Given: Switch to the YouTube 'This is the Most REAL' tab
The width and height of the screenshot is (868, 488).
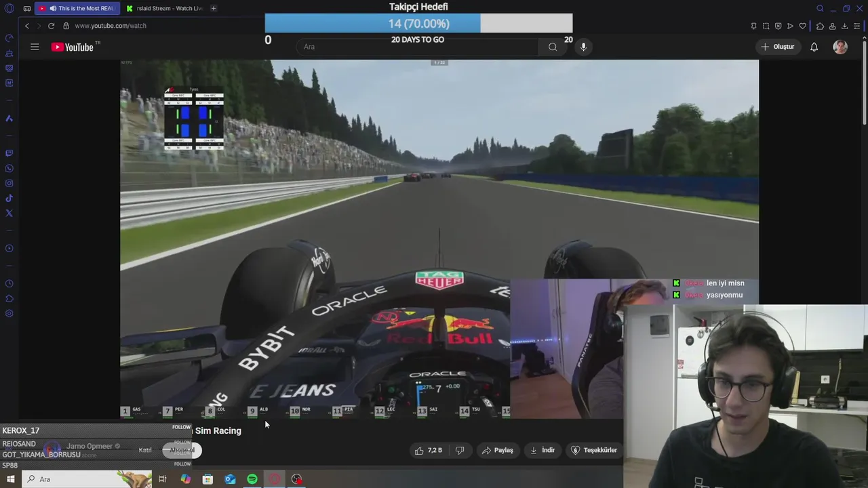Looking at the screenshot, I should tap(77, 9).
